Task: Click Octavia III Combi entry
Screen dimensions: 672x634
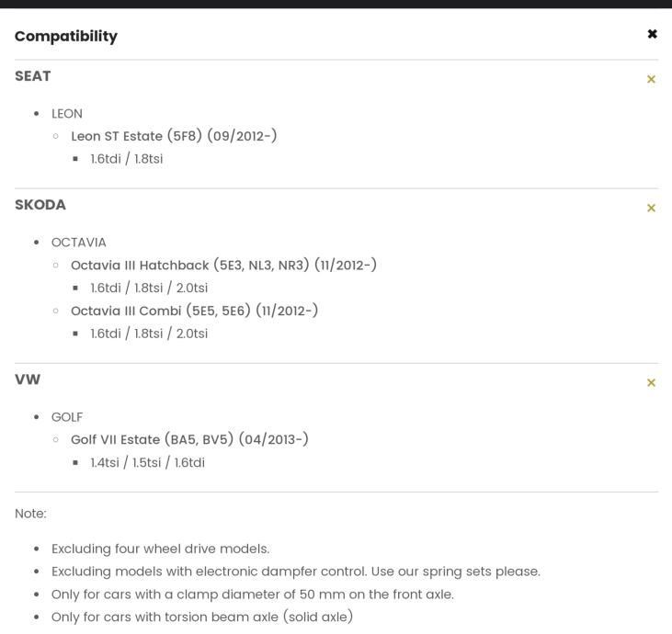Action: click(195, 311)
